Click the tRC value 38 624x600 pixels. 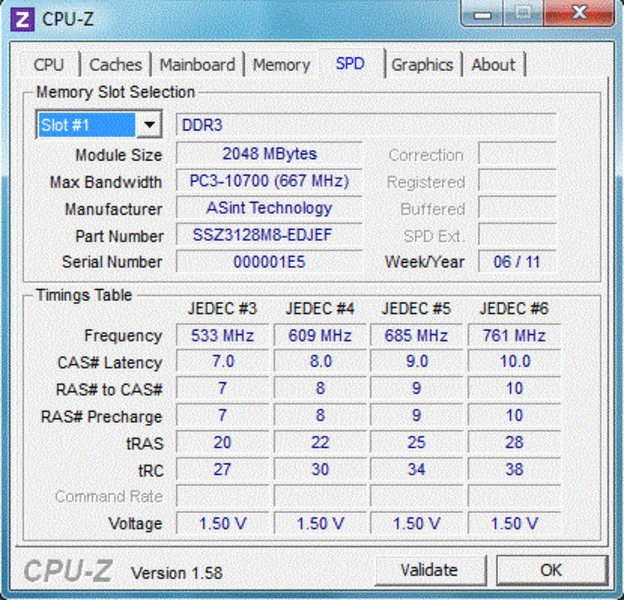tap(514, 469)
